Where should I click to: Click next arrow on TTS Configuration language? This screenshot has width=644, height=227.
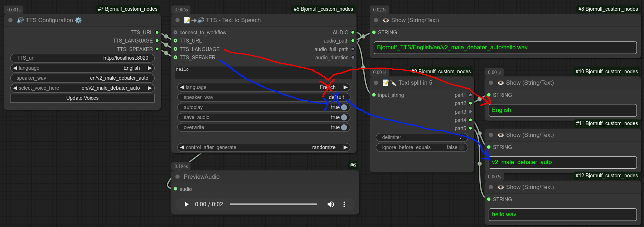click(150, 68)
